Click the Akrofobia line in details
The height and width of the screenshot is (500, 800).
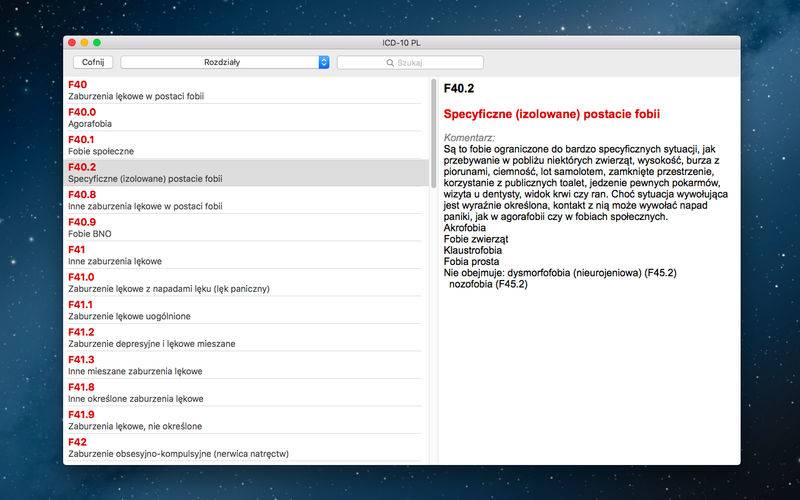point(465,228)
